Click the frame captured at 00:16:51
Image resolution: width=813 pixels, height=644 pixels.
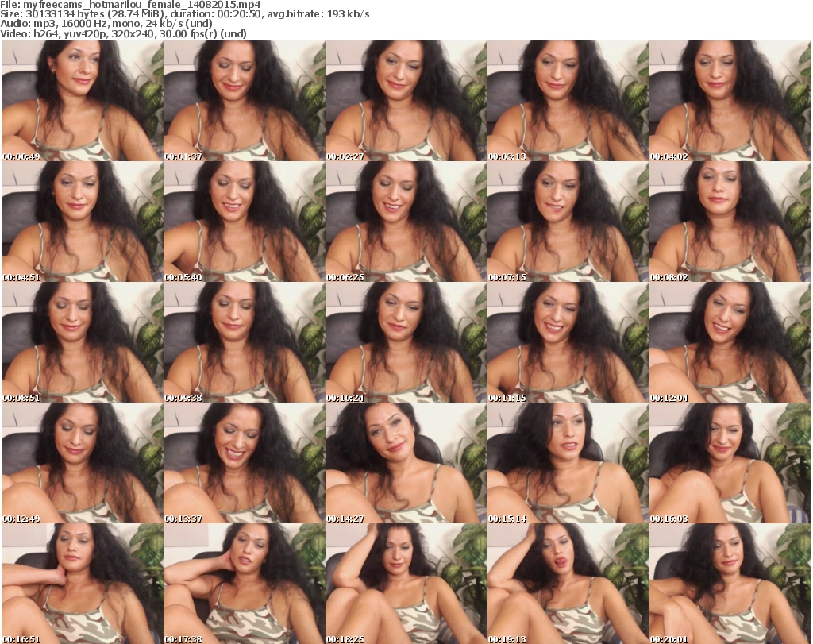(x=83, y=584)
